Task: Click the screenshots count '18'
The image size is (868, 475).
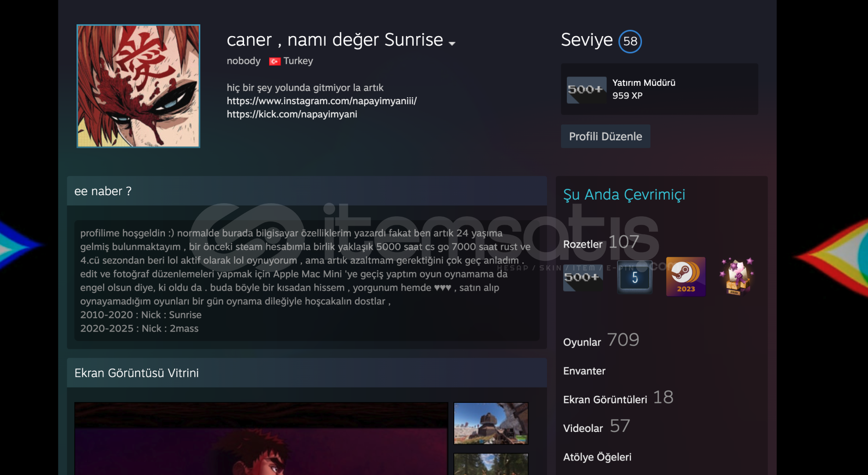Action: [x=663, y=397]
